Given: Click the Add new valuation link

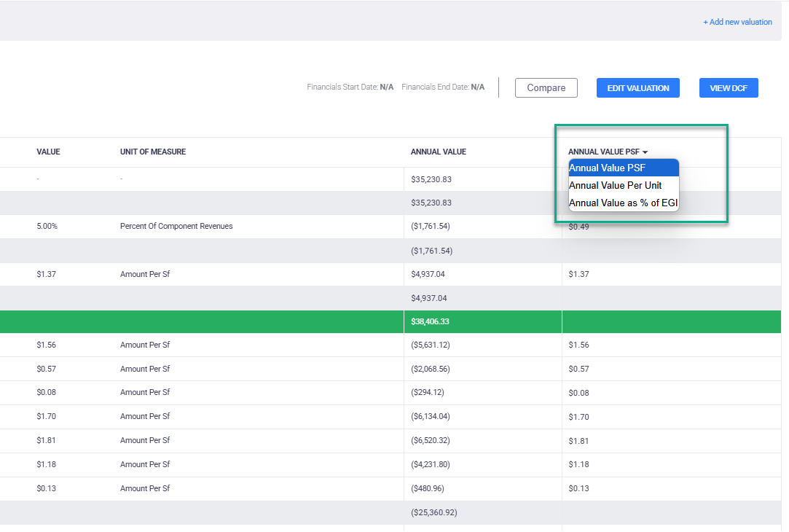Looking at the screenshot, I should (x=737, y=22).
